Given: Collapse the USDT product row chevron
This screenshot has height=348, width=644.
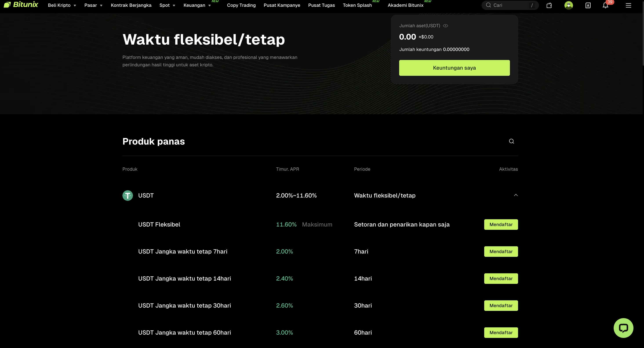Looking at the screenshot, I should [x=516, y=195].
